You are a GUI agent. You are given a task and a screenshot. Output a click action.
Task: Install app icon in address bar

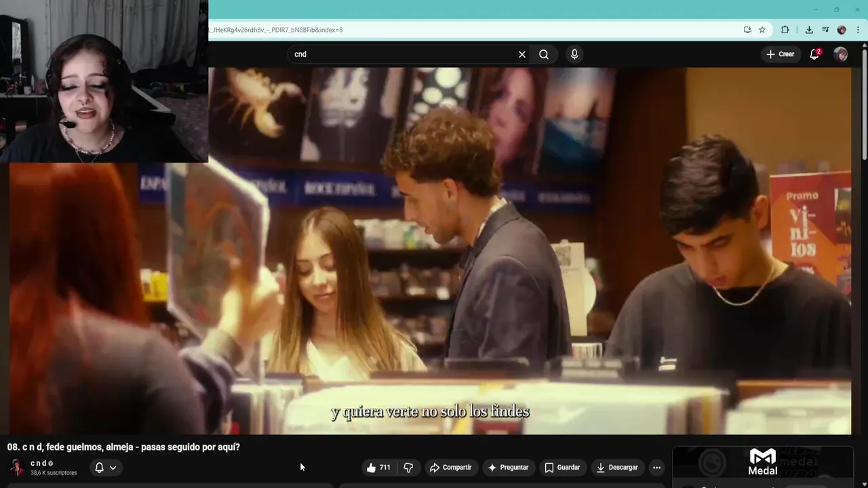pyautogui.click(x=747, y=30)
